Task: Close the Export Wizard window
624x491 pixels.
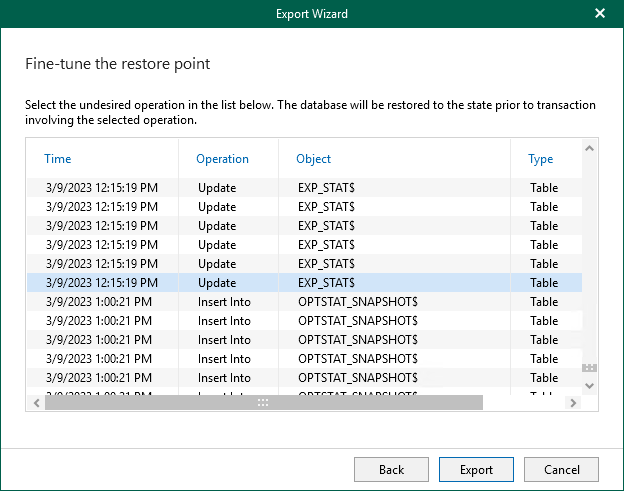Action: pos(600,13)
